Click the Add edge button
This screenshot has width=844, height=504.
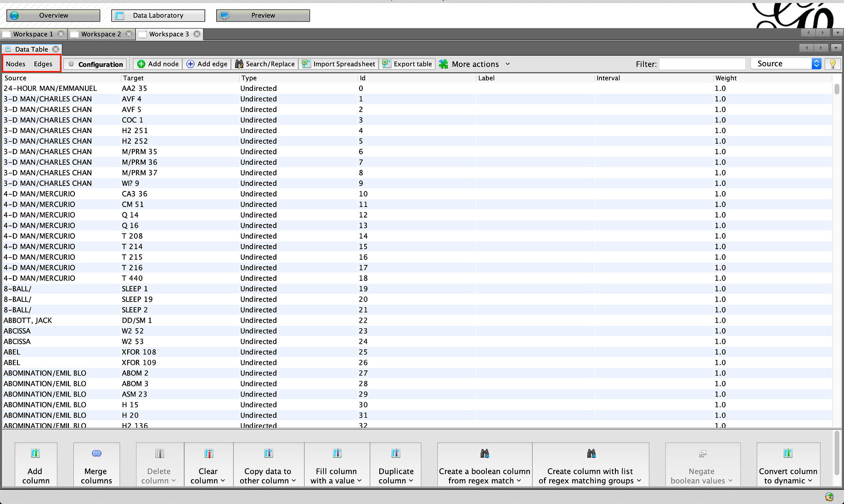pos(207,64)
